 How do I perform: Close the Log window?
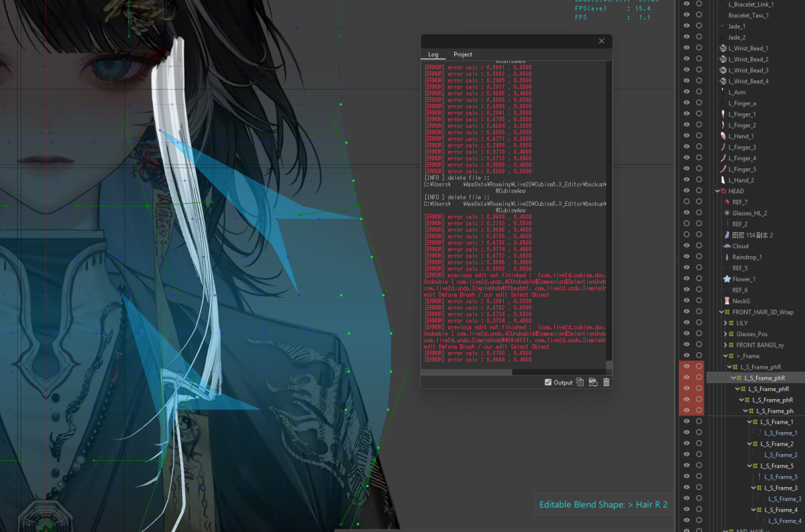(x=602, y=41)
